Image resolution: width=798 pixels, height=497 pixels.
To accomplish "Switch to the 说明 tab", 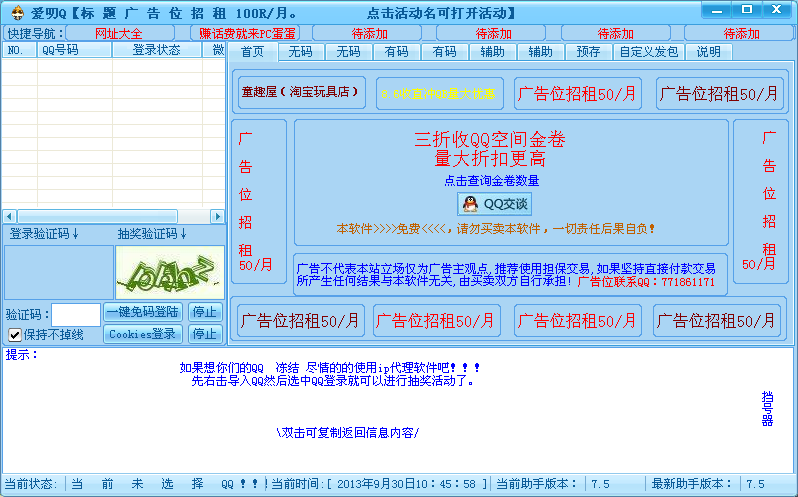I will (708, 52).
